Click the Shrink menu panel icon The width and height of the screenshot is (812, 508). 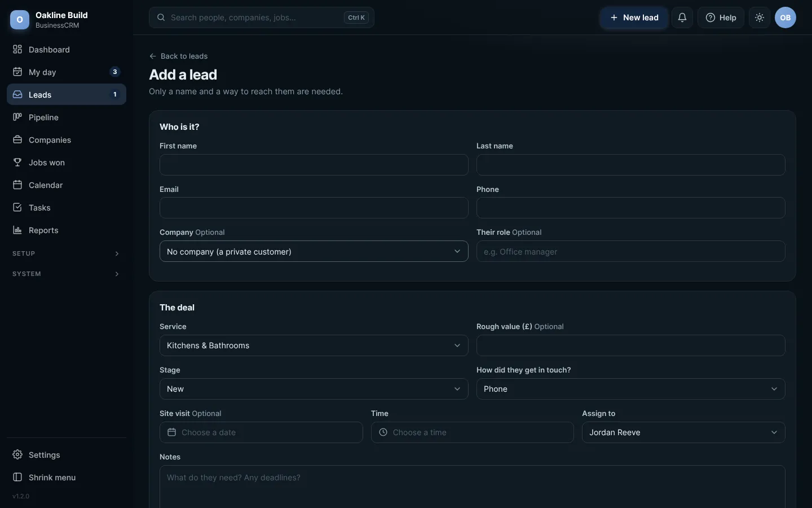[17, 478]
